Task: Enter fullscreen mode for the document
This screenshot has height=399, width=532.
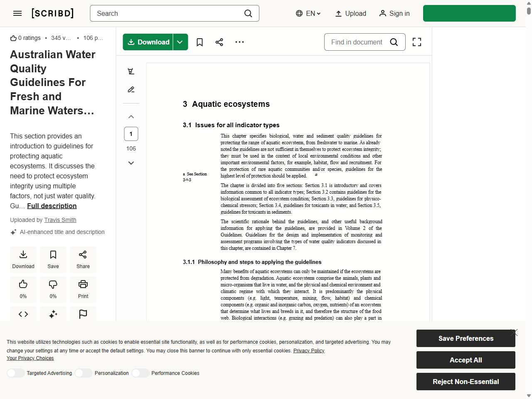Action: point(416,42)
